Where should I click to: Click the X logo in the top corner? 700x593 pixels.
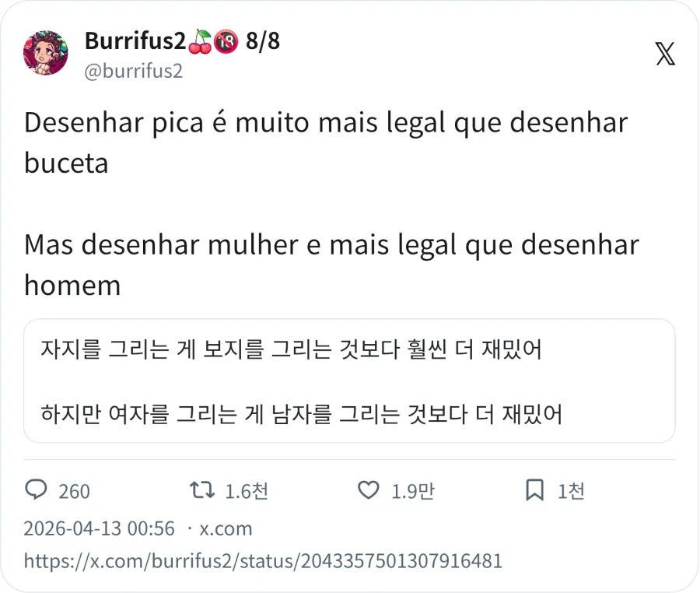(x=664, y=53)
